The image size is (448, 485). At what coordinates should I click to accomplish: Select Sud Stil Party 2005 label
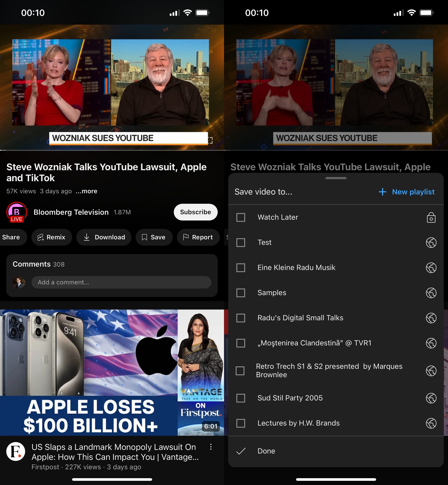pos(290,398)
